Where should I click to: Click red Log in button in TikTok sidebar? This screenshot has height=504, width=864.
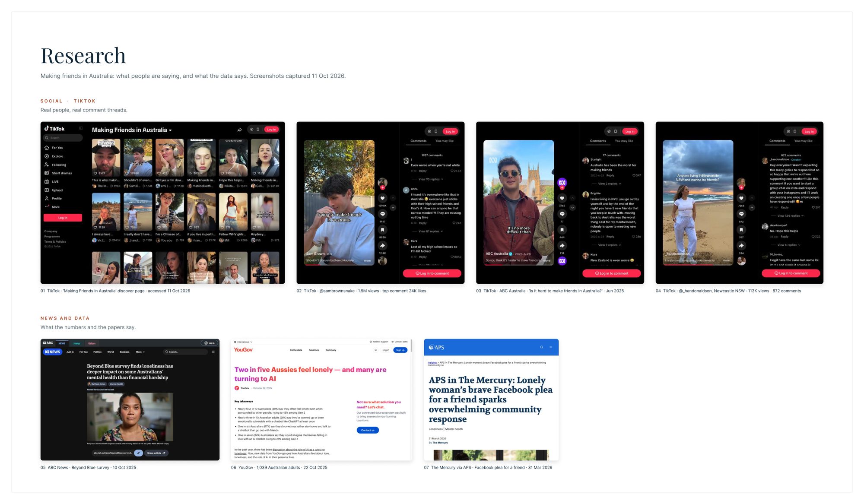point(63,218)
